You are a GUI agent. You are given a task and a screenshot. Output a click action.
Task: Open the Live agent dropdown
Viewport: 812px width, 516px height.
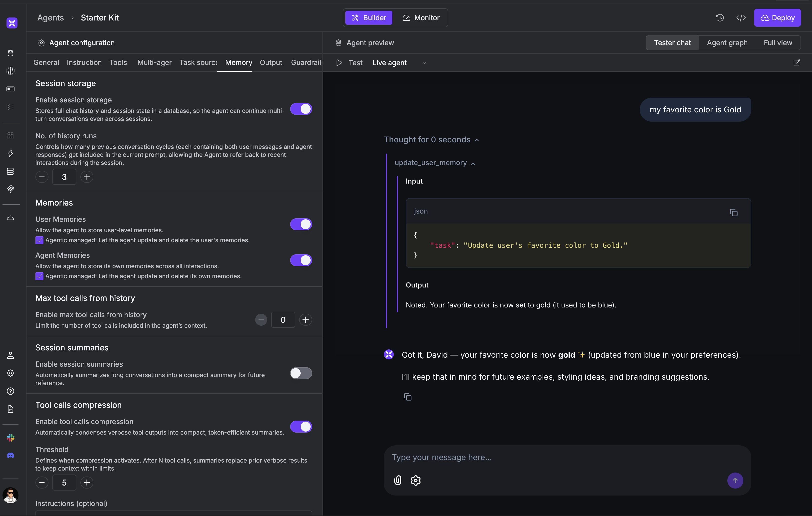pos(424,63)
